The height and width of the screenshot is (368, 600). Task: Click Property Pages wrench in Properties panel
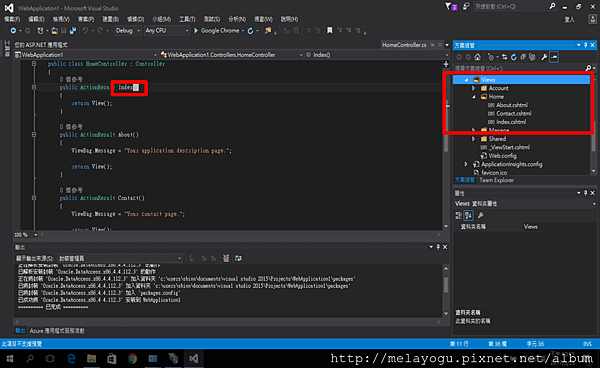tap(481, 215)
